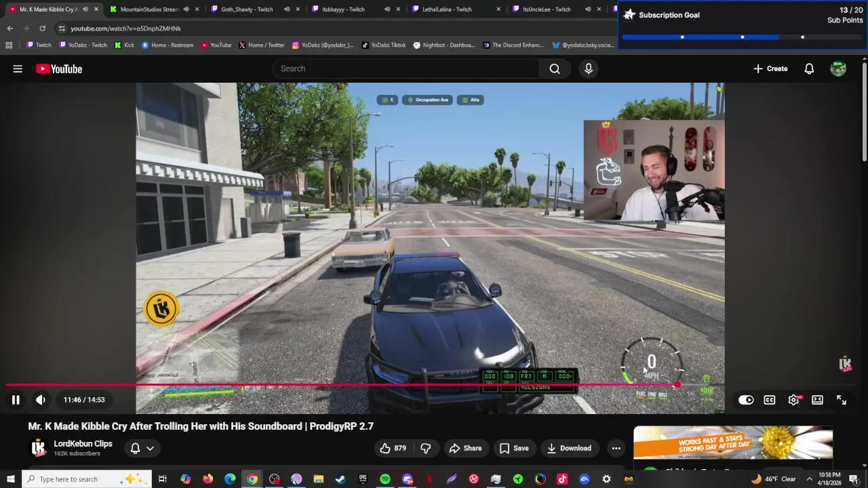This screenshot has height=488, width=868.
Task: Open Windows Settings gear in taskbar
Action: 606,479
